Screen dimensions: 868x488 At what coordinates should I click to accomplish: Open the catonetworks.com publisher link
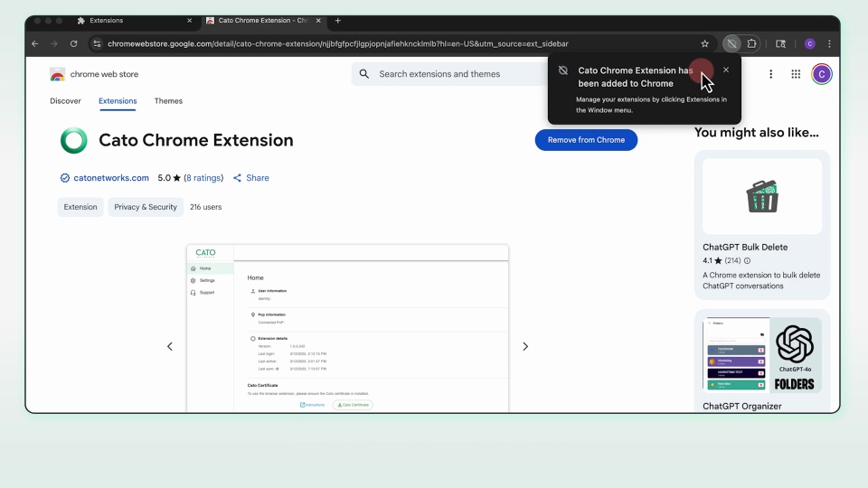[111, 178]
